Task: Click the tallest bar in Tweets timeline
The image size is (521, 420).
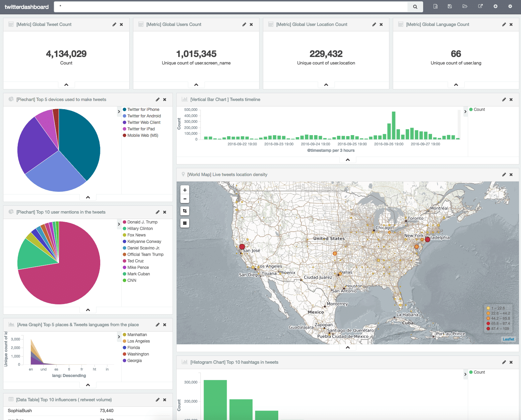Action: click(393, 126)
